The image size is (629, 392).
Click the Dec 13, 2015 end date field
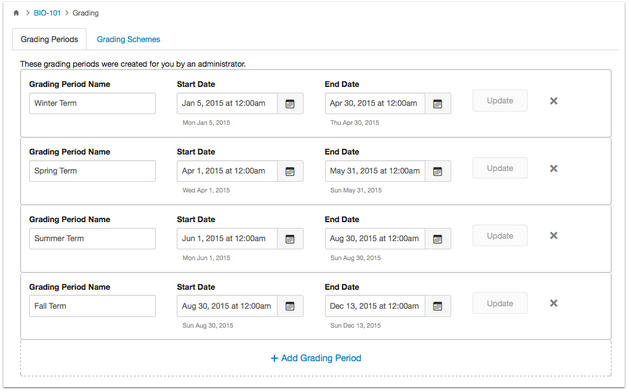[x=375, y=306]
